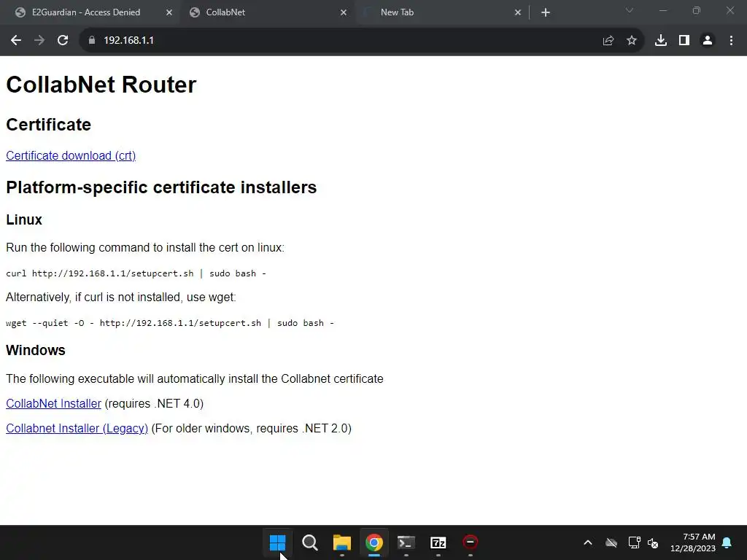Open network status tray icon
Screen dimensions: 747x560
(x=634, y=542)
